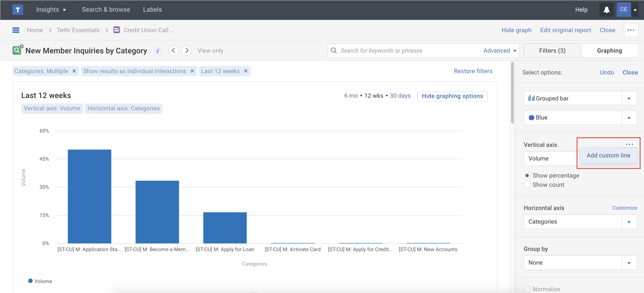Remove the Categories: Multiple filter chip
This screenshot has height=293, width=644.
(x=74, y=71)
